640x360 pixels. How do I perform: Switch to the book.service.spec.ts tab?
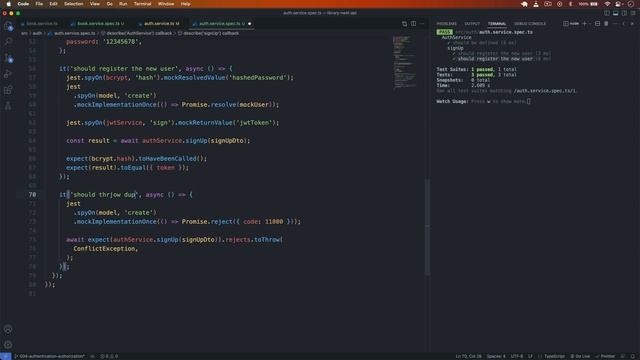tap(97, 24)
